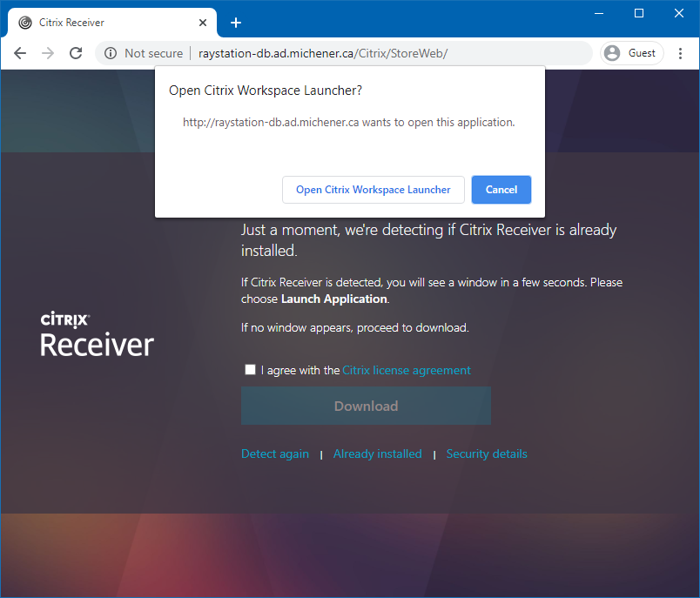Close the Citrix Receiver tab
Viewport: 700px width, 598px height.
[203, 23]
